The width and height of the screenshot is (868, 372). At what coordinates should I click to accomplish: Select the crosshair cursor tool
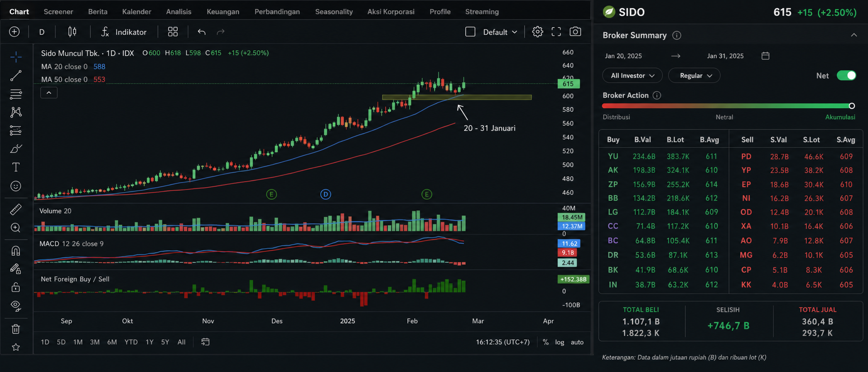coord(16,57)
